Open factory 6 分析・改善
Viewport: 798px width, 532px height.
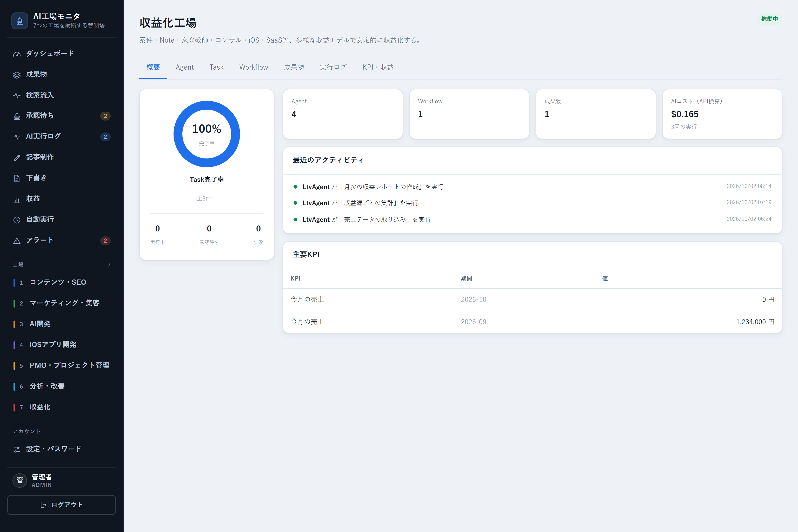click(61, 386)
